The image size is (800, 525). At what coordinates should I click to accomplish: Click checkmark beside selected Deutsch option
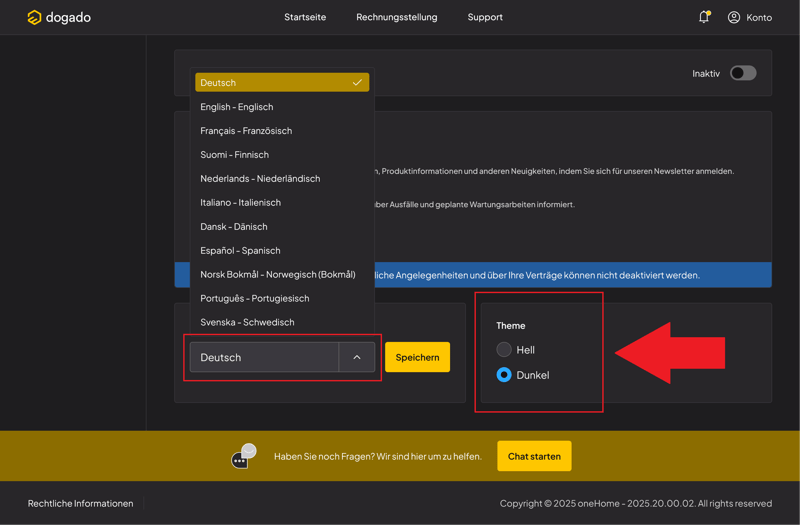pos(357,83)
